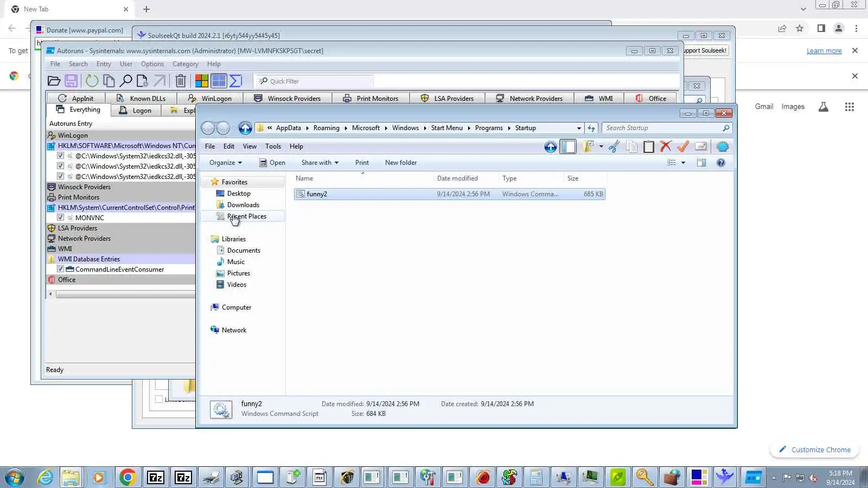
Task: Click the scissors Cut icon in Explorer
Action: [614, 147]
